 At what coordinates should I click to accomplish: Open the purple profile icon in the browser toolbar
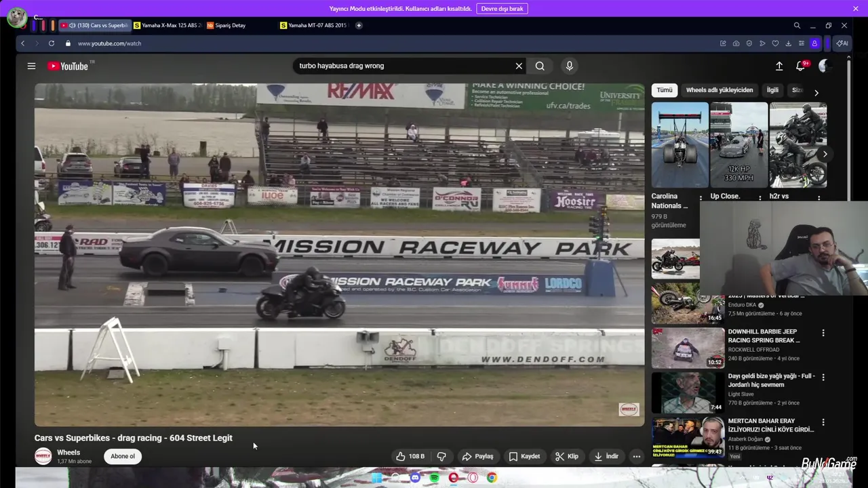[814, 43]
